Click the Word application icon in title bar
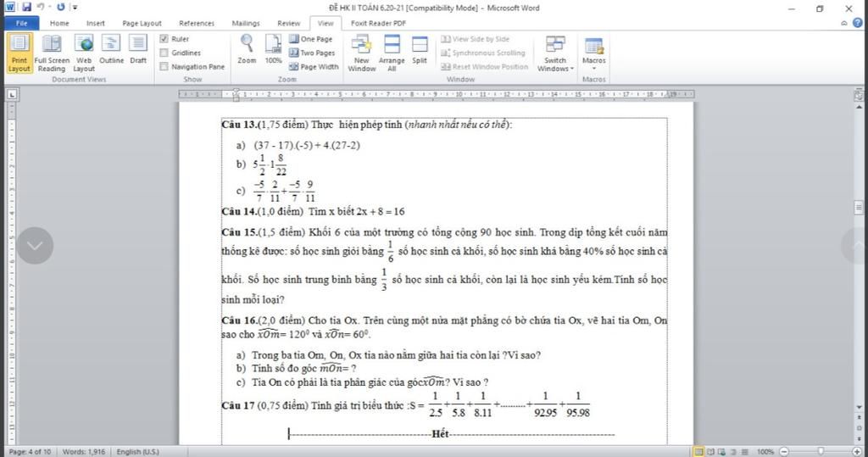This screenshot has width=868, height=457. click(x=10, y=7)
